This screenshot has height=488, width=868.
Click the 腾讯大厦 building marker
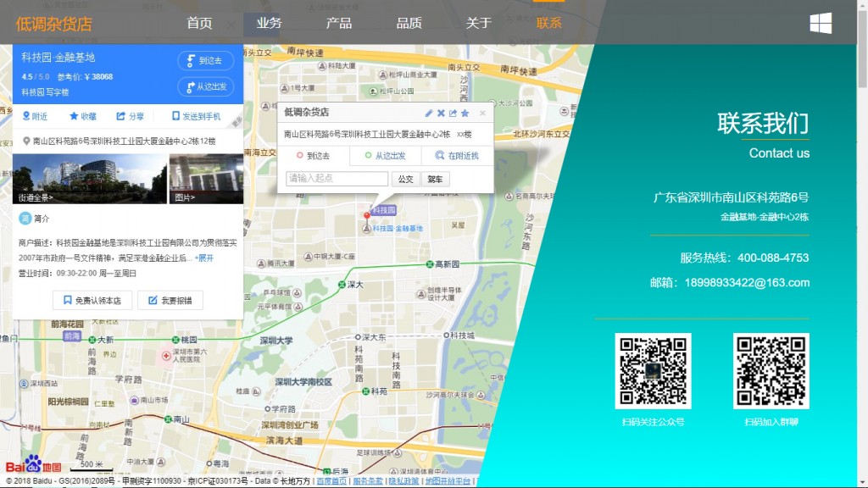[261, 264]
